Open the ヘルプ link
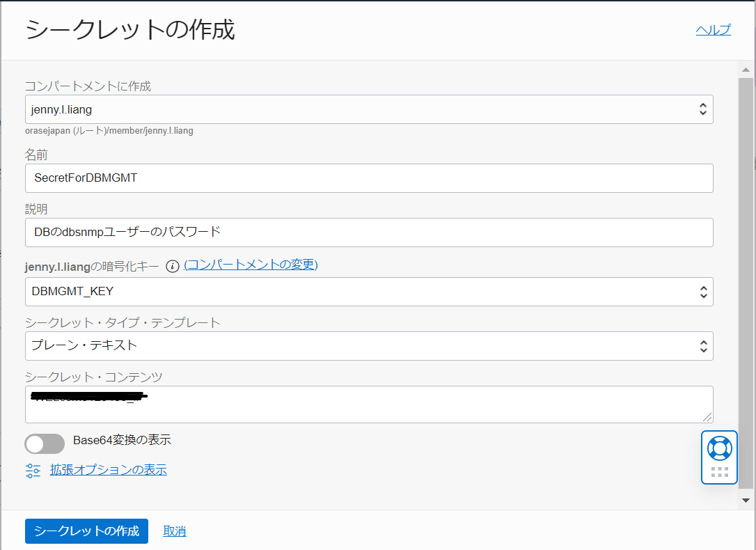Image resolution: width=756 pixels, height=550 pixels. (713, 30)
